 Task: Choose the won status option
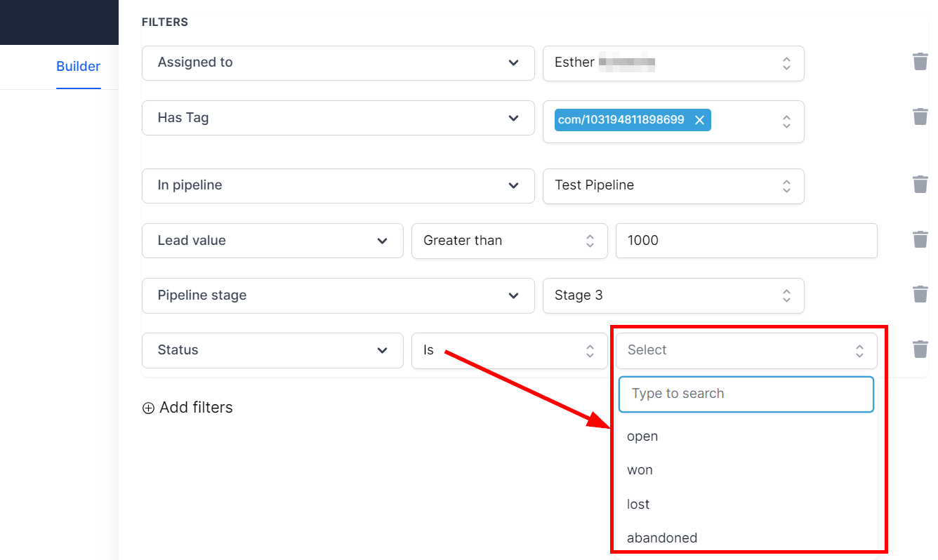640,470
